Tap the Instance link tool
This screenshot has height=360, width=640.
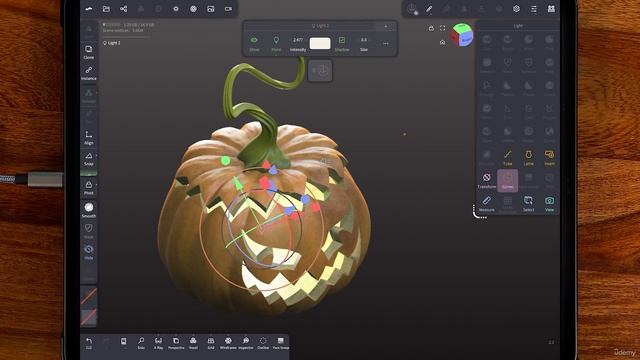pyautogui.click(x=89, y=73)
